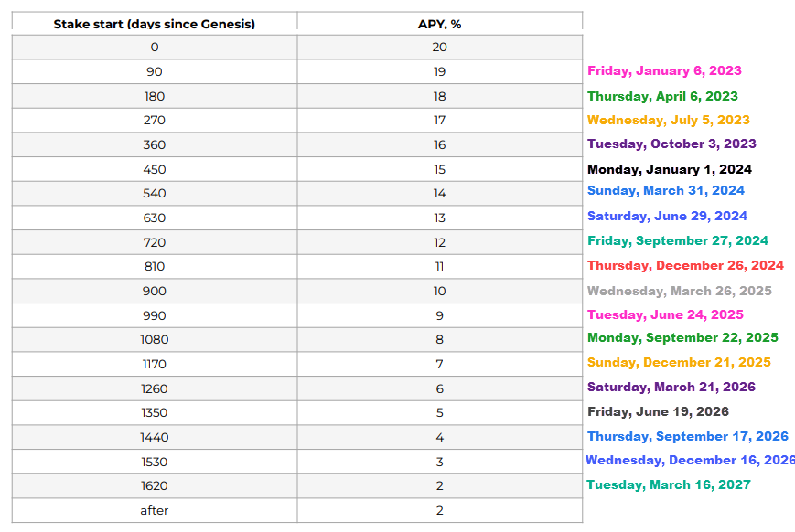Click the teal 'Friday, September 27, 2024' date
795x532 pixels.
(678, 240)
